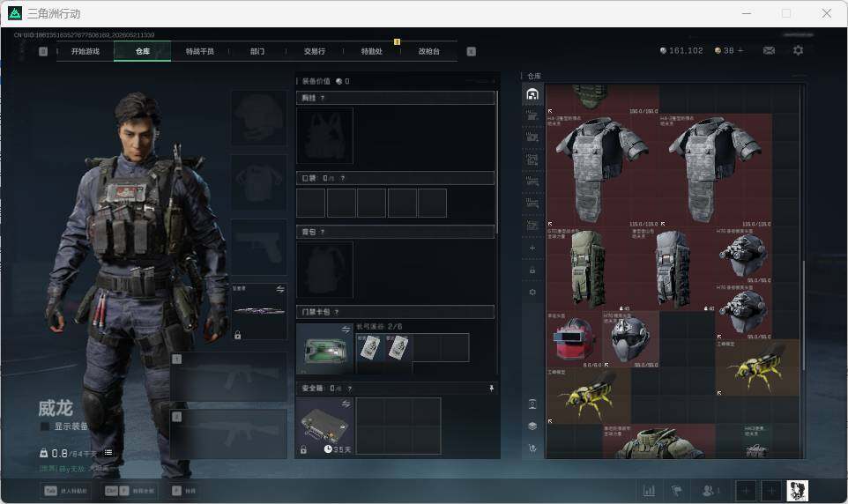
Task: Click the empty pistol equipment slot
Action: tap(259, 247)
